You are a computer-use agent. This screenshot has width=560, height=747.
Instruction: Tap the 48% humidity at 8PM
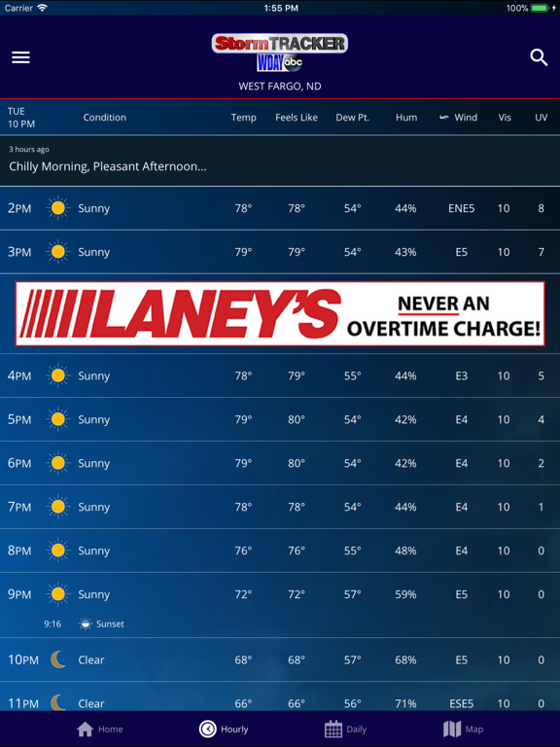(405, 551)
